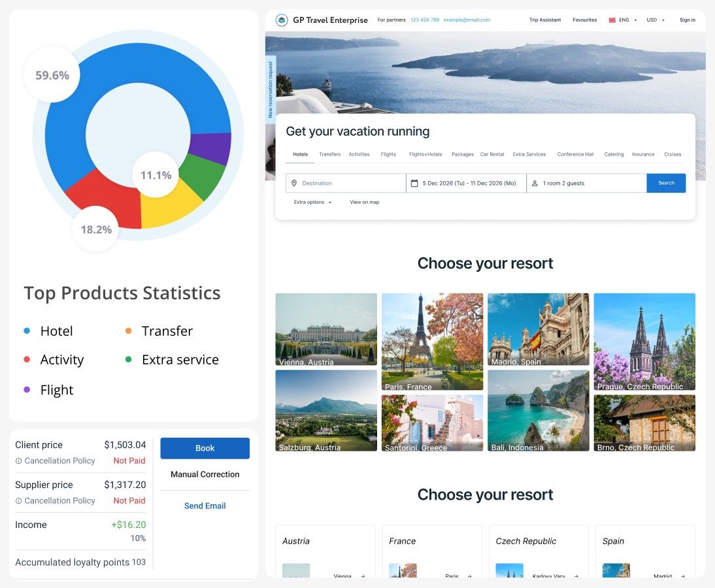Image resolution: width=715 pixels, height=588 pixels.
Task: Click the 18.2% chart label
Action: point(96,229)
